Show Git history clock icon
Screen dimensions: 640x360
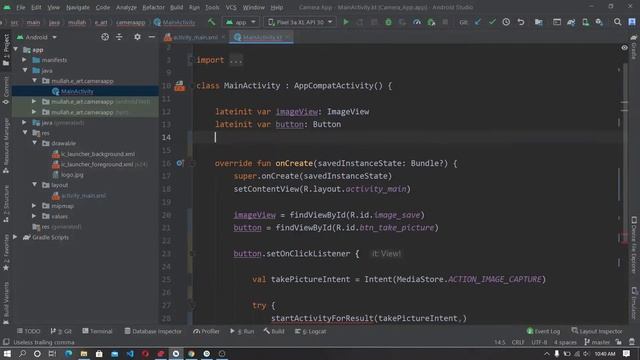click(x=506, y=22)
